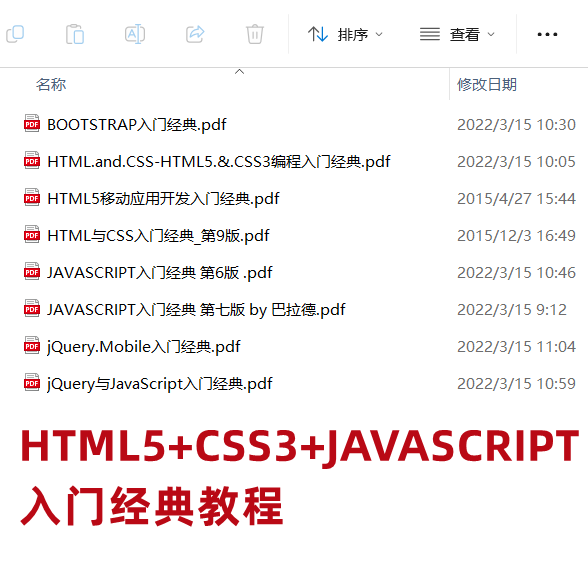
Task: Select file name BOOTSTRAP入门经典.pdf
Action: click(137, 124)
